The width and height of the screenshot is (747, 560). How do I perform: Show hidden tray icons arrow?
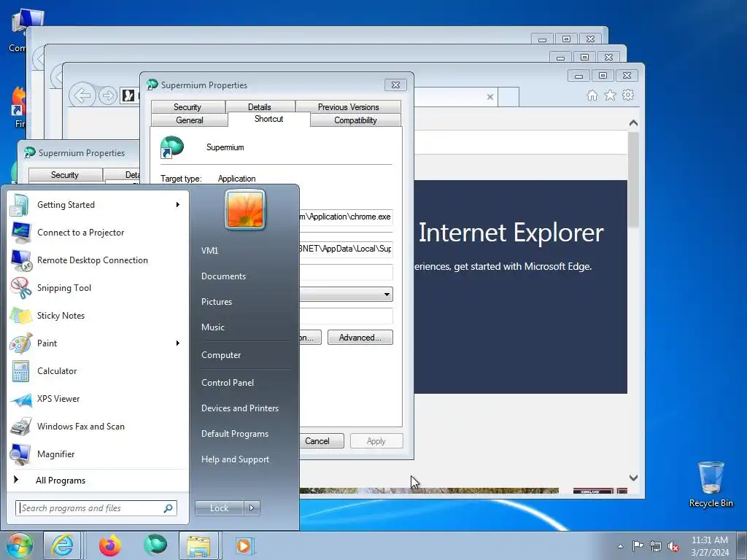[x=620, y=546]
